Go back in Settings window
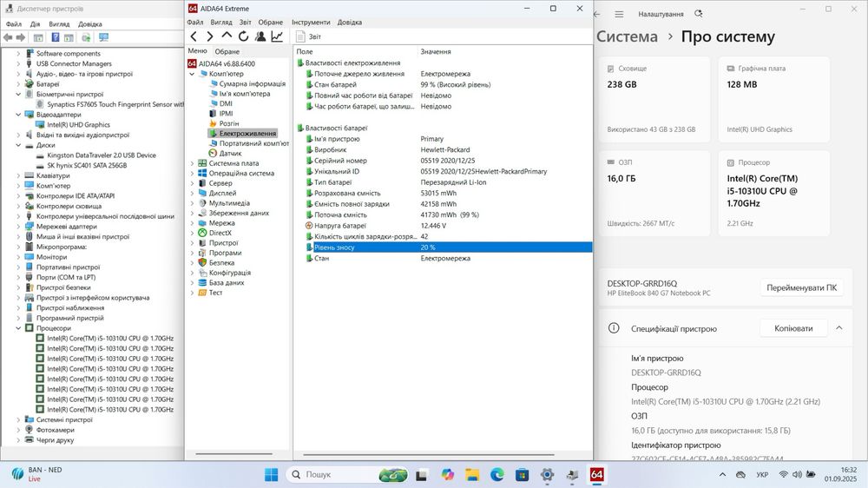 pyautogui.click(x=597, y=14)
